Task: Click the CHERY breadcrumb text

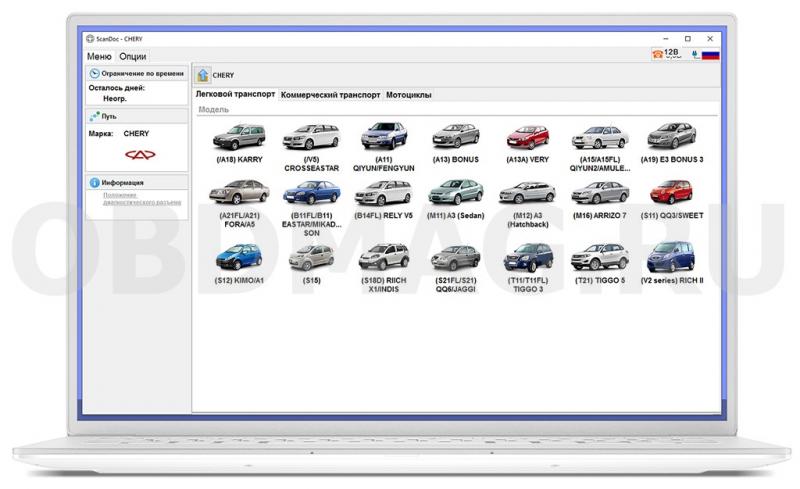Action: pos(223,75)
